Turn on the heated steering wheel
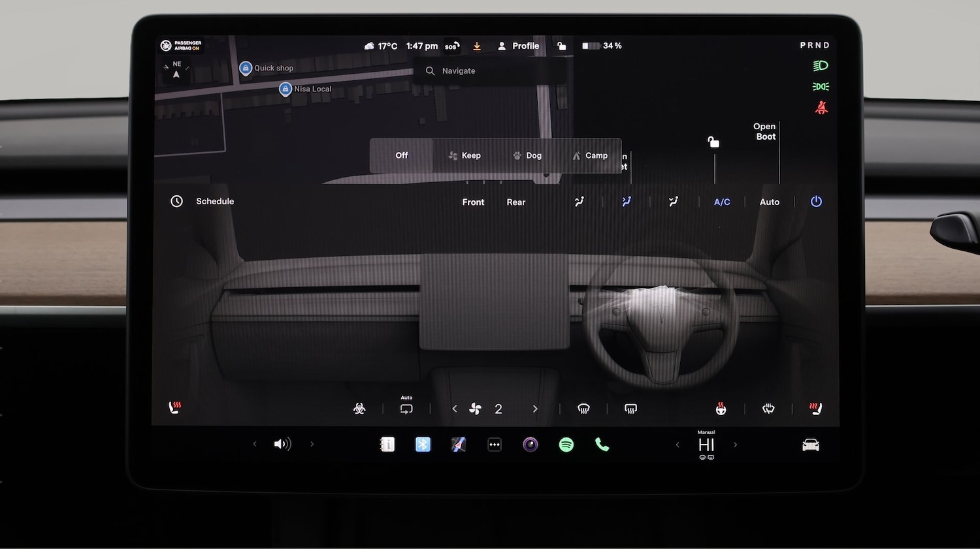 tap(720, 409)
